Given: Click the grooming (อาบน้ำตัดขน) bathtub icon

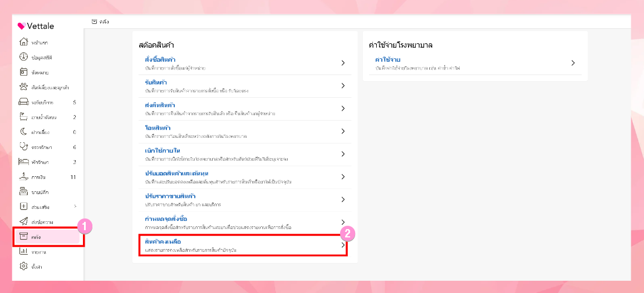Looking at the screenshot, I should [x=24, y=117].
